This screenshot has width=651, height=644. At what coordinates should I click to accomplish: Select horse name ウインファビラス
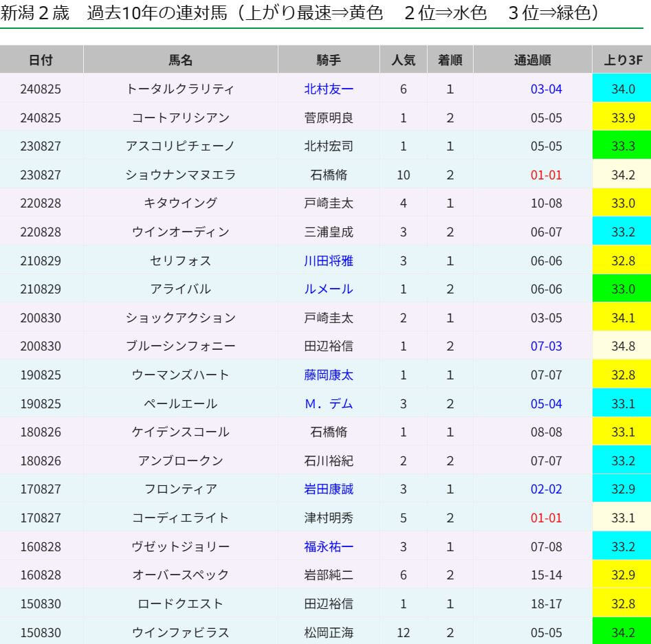tap(181, 632)
